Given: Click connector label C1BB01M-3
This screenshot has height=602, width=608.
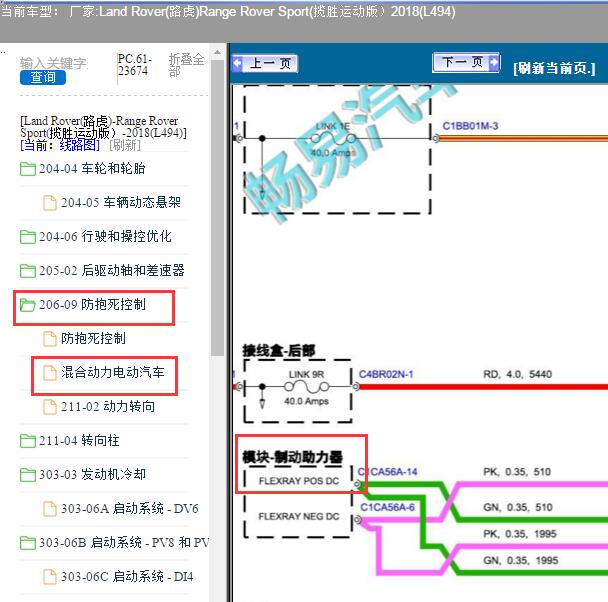Looking at the screenshot, I should [470, 126].
